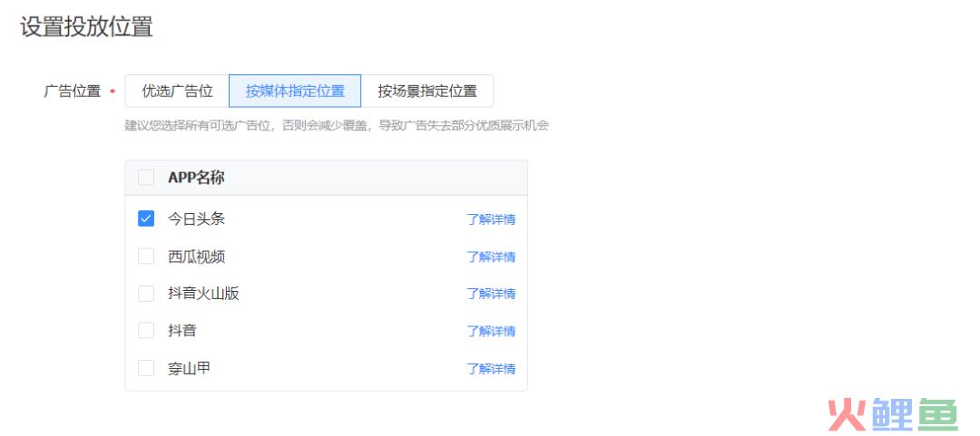The width and height of the screenshot is (980, 436).
Task: Uncheck the 今日头条 checkbox
Action: (x=145, y=218)
